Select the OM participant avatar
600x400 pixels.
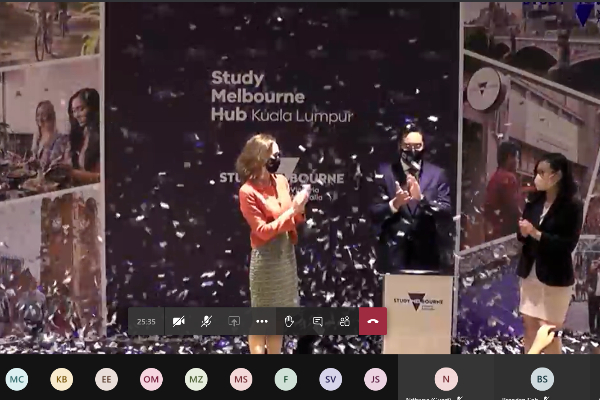click(x=151, y=379)
